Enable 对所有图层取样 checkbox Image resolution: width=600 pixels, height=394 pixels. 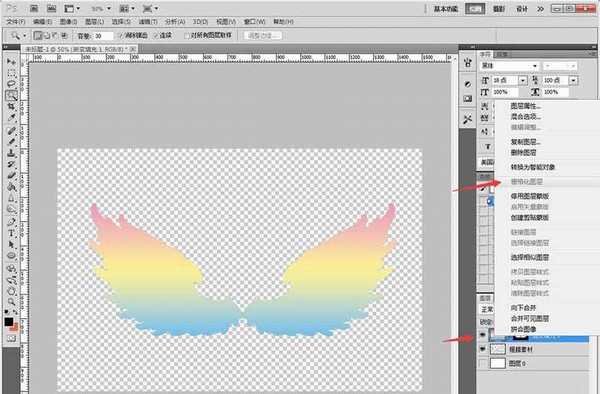point(187,36)
